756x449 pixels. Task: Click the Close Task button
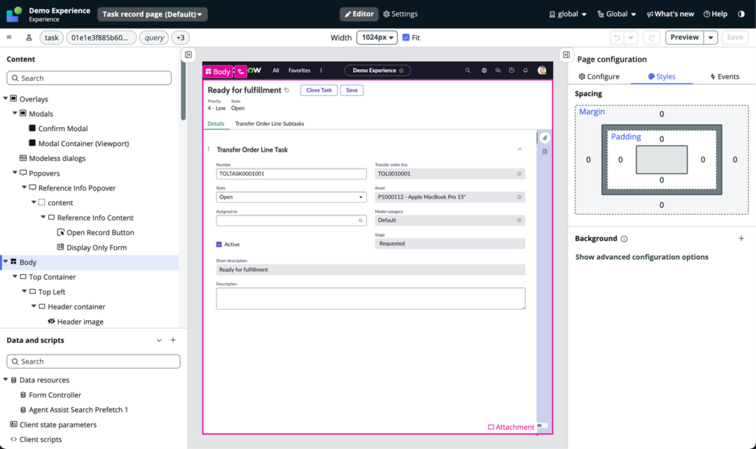[319, 90]
